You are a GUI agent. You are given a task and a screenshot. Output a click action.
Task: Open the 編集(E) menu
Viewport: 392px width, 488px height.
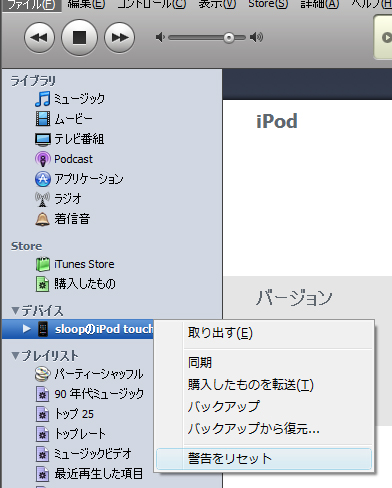click(x=86, y=4)
